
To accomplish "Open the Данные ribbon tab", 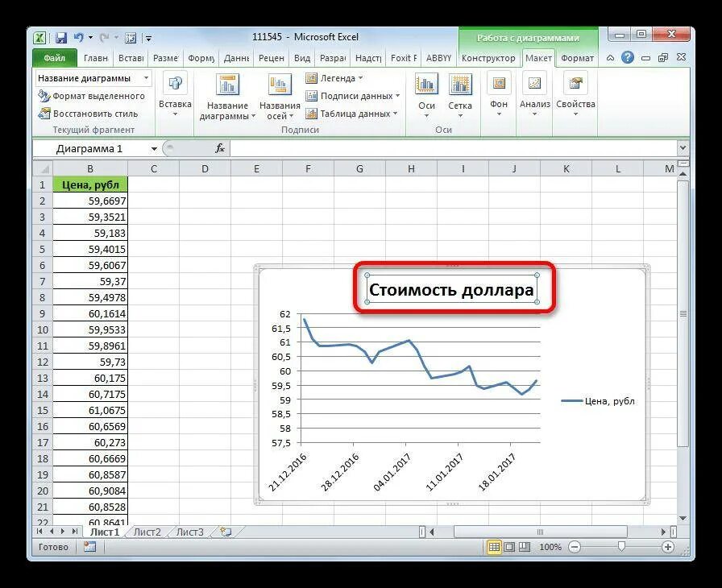I will click(236, 59).
